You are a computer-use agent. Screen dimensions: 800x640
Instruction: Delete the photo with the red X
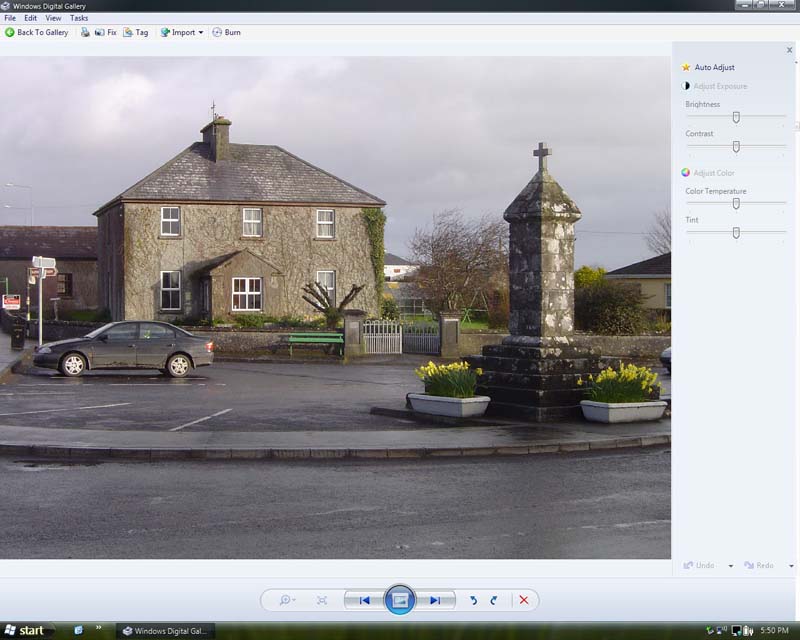point(523,600)
